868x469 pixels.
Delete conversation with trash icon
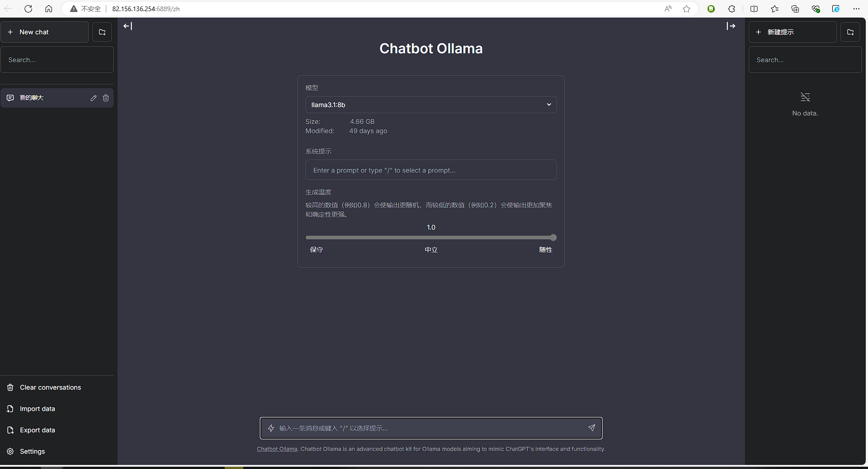click(x=106, y=98)
